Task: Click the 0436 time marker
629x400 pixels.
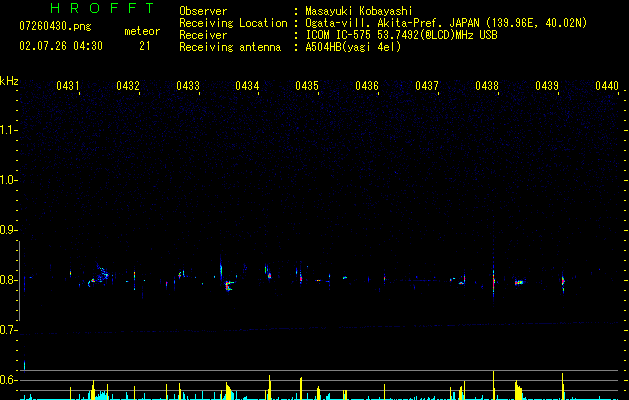Action: pos(367,86)
